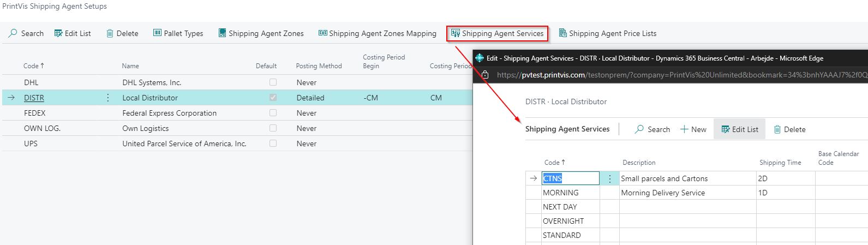Toggle Default checkbox for Own Logistics

273,128
